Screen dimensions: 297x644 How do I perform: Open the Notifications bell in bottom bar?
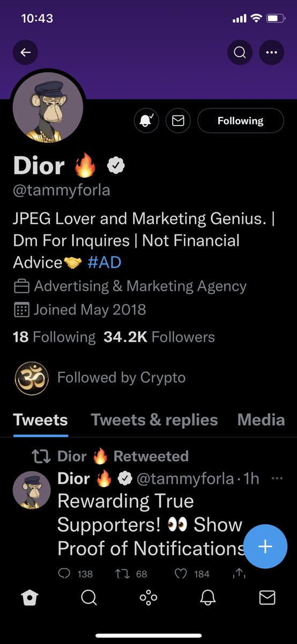point(207,598)
